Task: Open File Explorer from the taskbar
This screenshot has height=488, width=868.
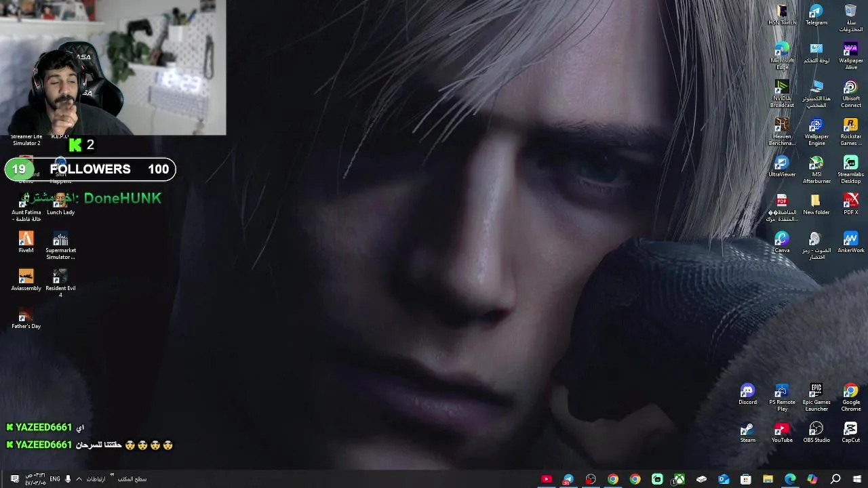Action: (768, 479)
